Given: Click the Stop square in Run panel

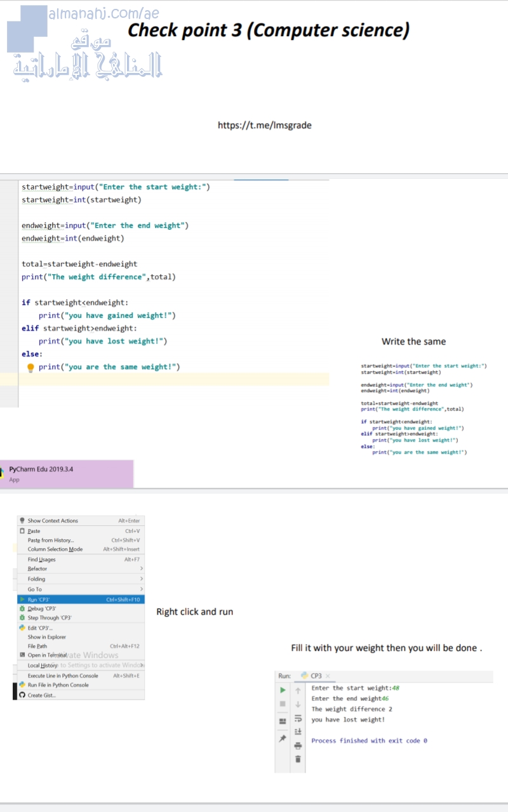Looking at the screenshot, I should 283,704.
